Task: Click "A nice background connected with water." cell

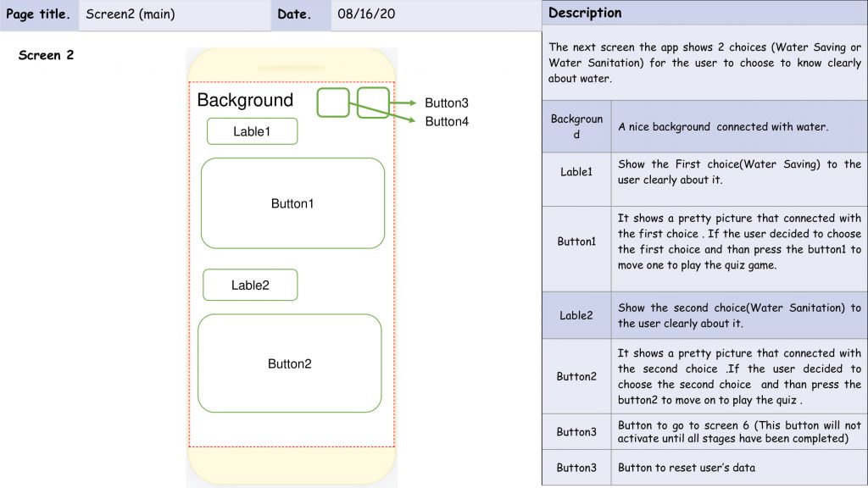Action: click(739, 126)
